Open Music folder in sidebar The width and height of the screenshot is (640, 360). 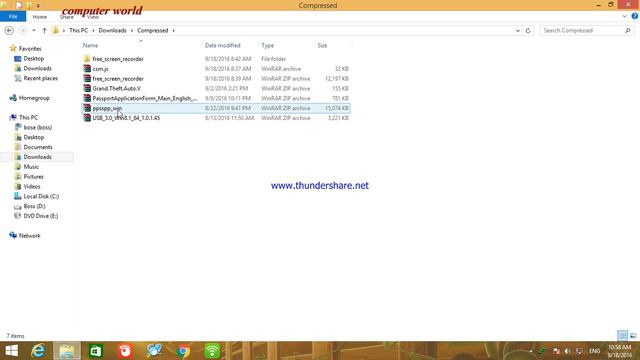[31, 167]
